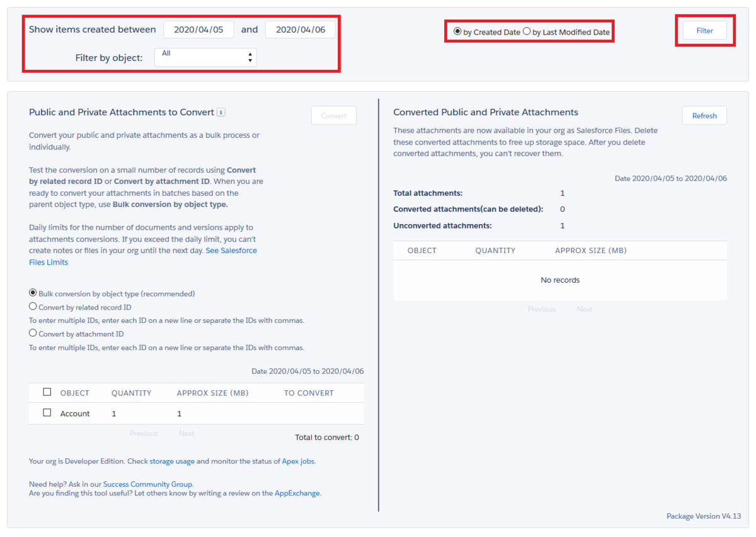The width and height of the screenshot is (756, 537).
Task: Click Previous under converted attachments table
Action: coord(542,309)
